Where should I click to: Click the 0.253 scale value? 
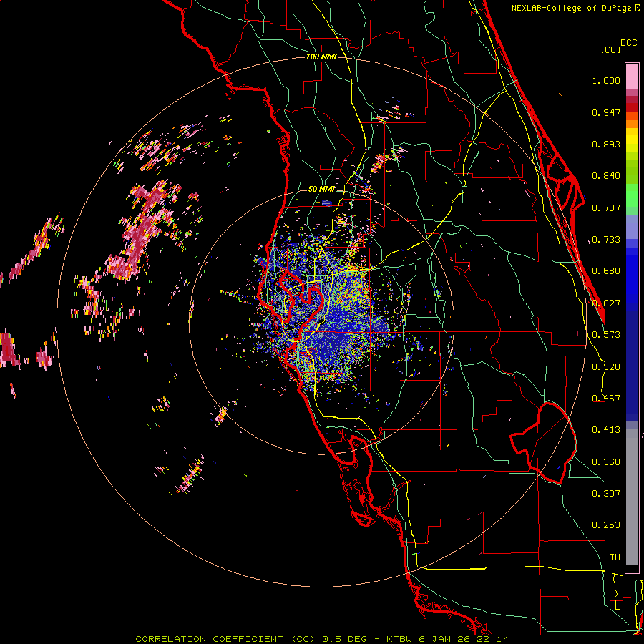pos(606,525)
